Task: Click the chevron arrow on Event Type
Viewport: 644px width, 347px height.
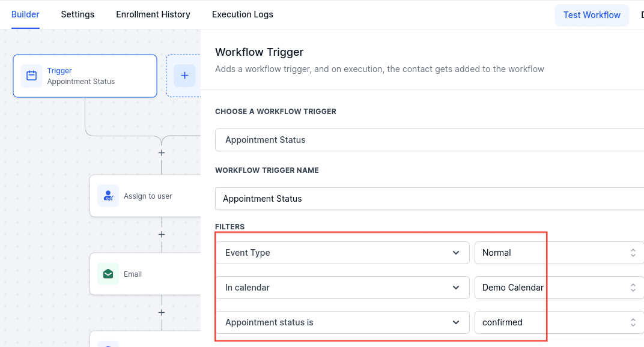Action: tap(456, 253)
